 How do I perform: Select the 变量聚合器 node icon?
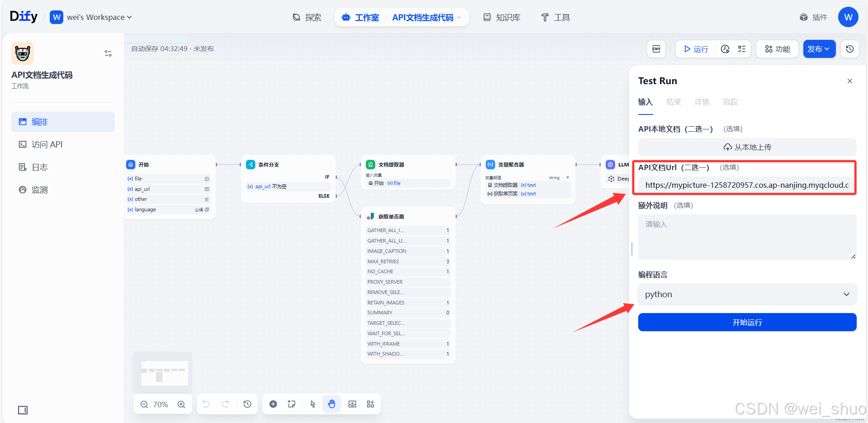click(490, 165)
